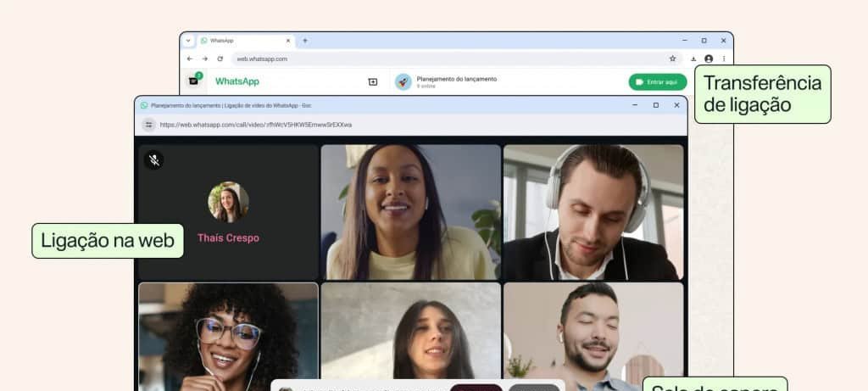Click the muted microphone icon on Thaís tile

(154, 160)
